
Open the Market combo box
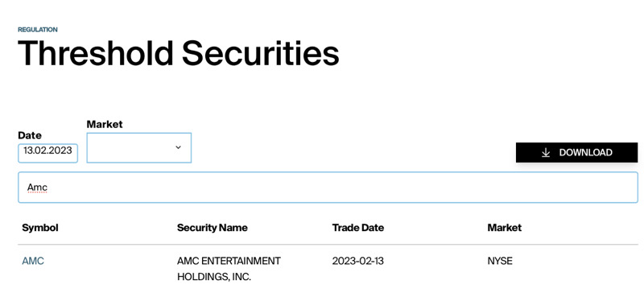click(x=138, y=147)
